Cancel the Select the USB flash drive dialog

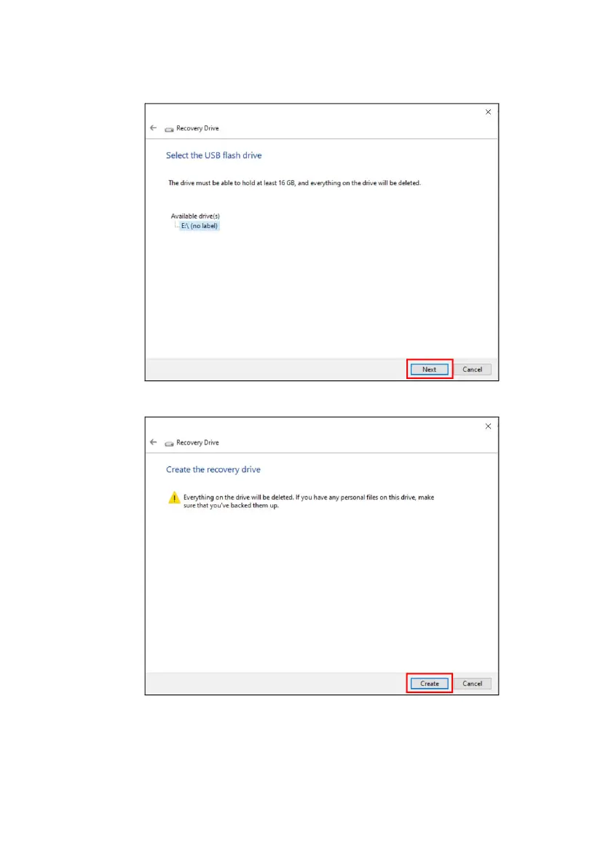click(472, 370)
